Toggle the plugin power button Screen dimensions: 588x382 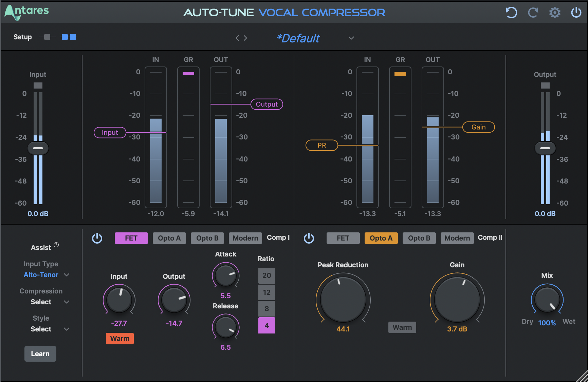[576, 12]
